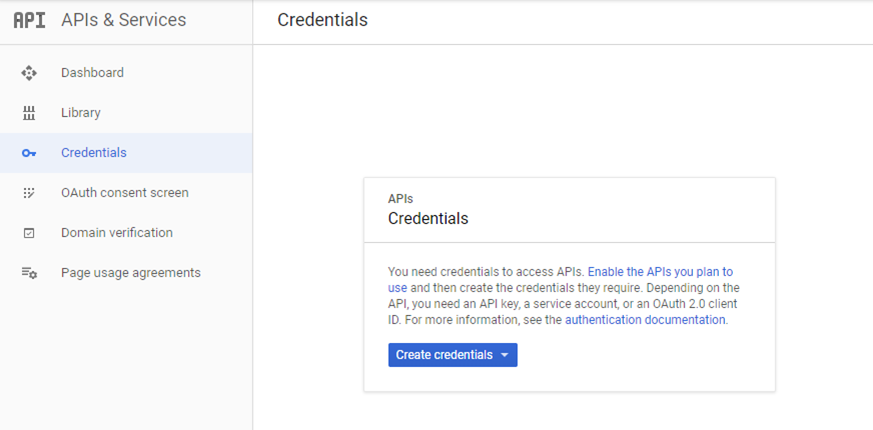Screen dimensions: 873x430
Task: Click the Dashboard icon in sidebar
Action: (29, 73)
